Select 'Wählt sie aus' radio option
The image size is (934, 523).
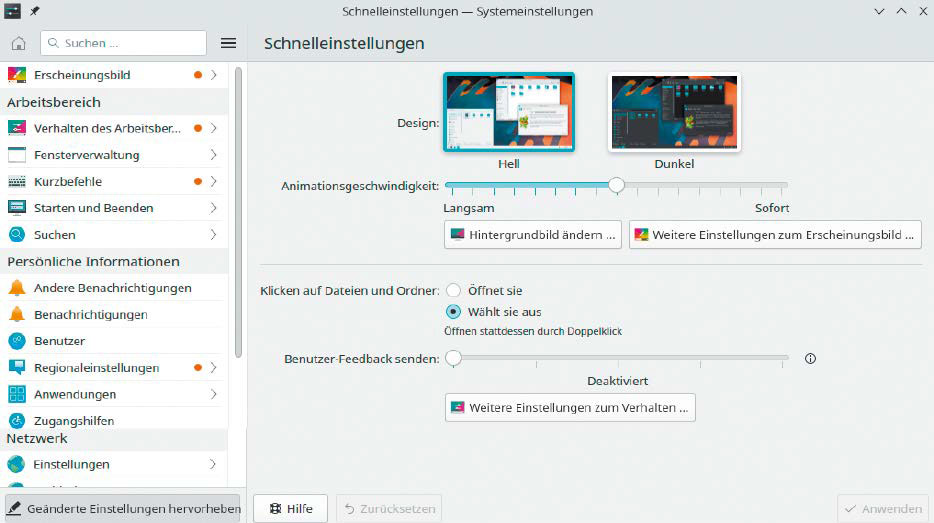coord(453,312)
